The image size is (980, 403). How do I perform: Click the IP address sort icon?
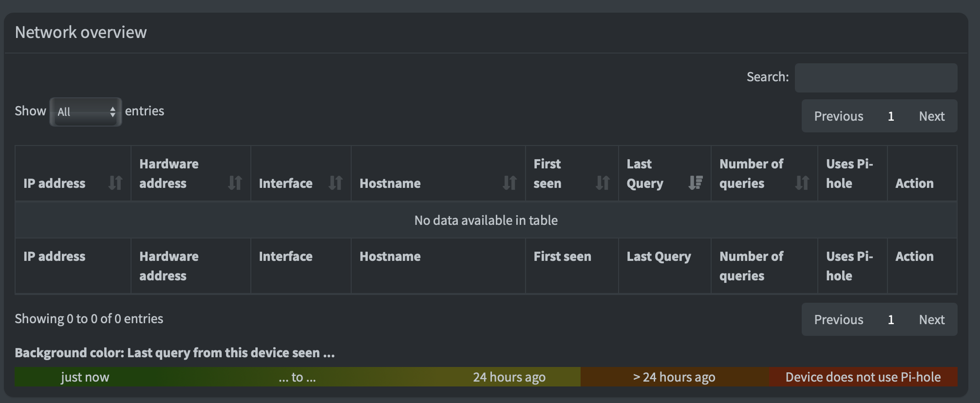115,183
